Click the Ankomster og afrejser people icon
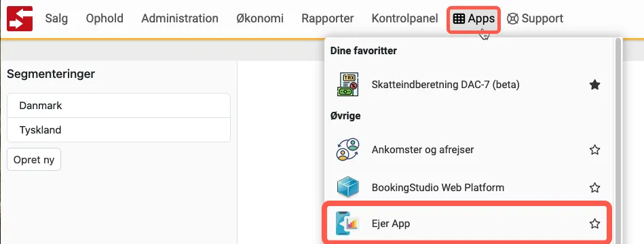Image resolution: width=644 pixels, height=244 pixels. pos(347,150)
